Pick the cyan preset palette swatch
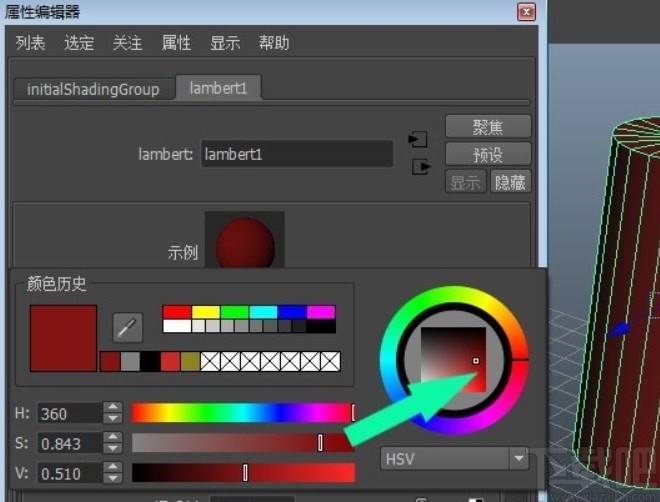 [263, 312]
